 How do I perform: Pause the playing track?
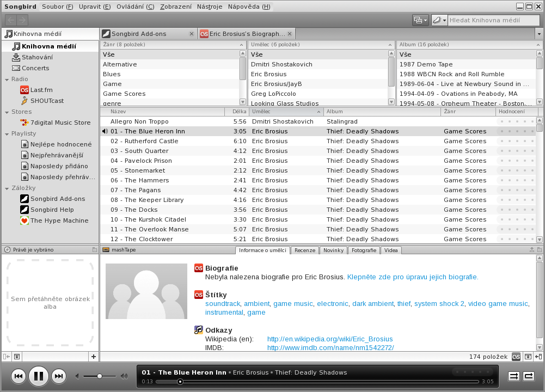coord(39,376)
